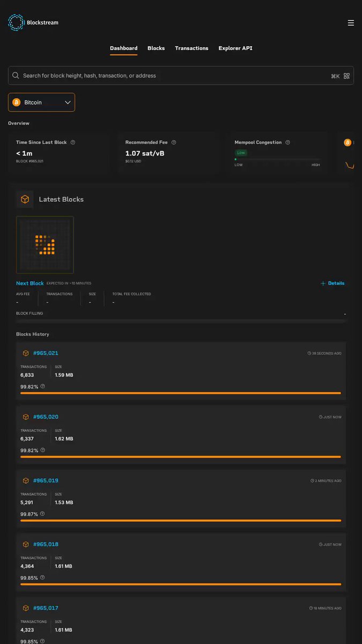
Task: Click the next block mempool visualization thumbnail
Action: point(45,245)
